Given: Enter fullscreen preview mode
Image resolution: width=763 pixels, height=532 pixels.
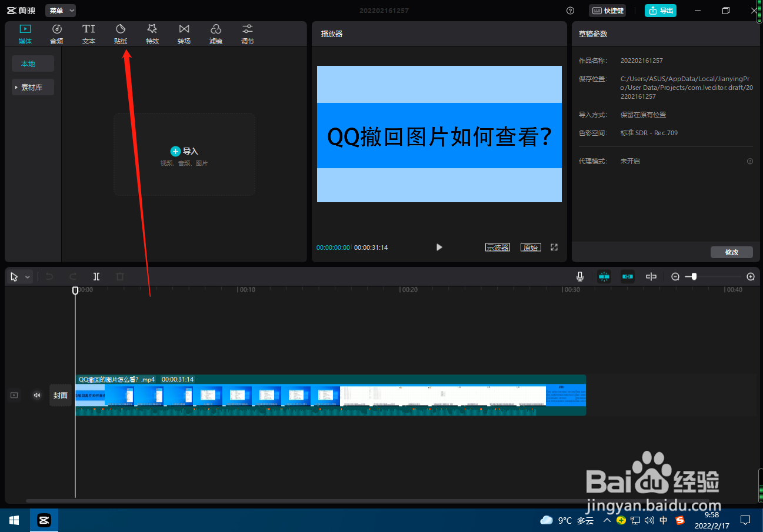Looking at the screenshot, I should (x=554, y=247).
